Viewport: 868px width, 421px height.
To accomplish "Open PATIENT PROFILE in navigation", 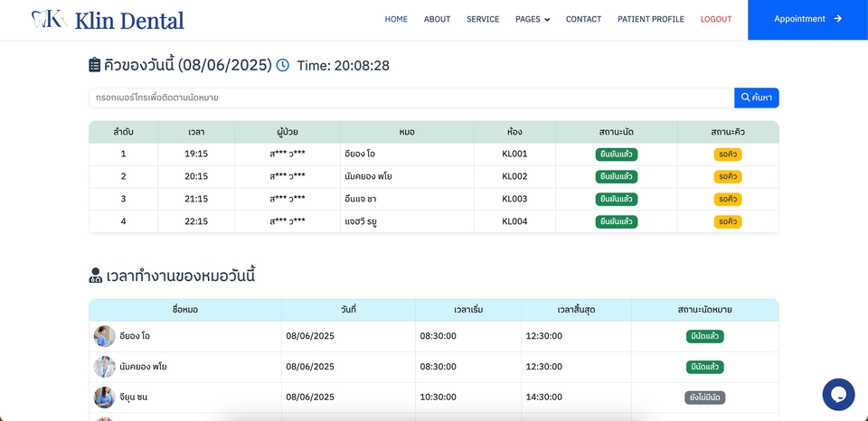I will pyautogui.click(x=651, y=19).
